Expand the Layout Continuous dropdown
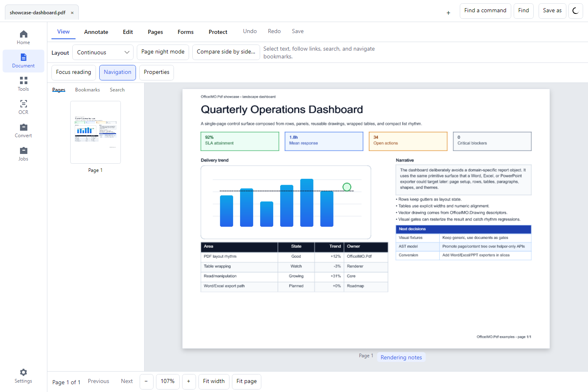This screenshot has width=588, height=392. (103, 52)
